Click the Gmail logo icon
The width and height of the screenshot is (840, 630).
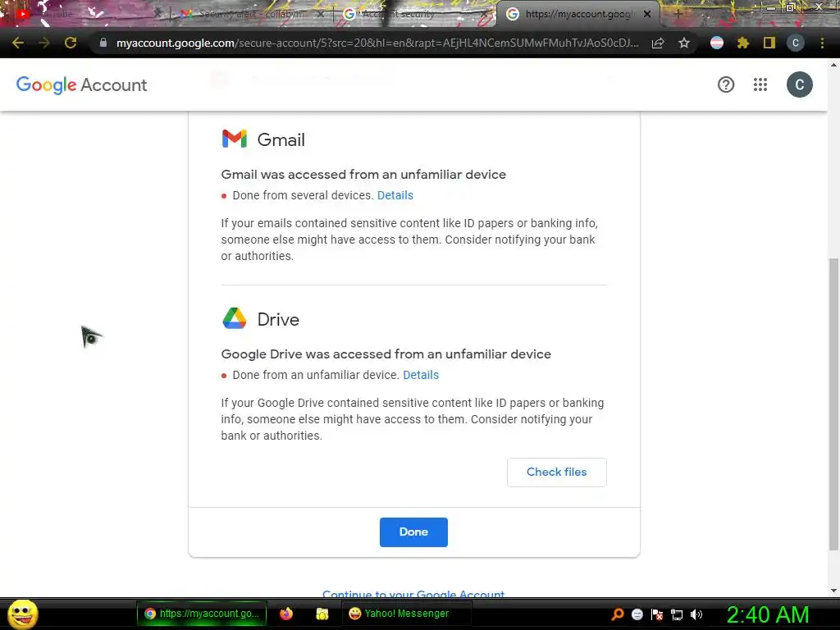click(234, 139)
